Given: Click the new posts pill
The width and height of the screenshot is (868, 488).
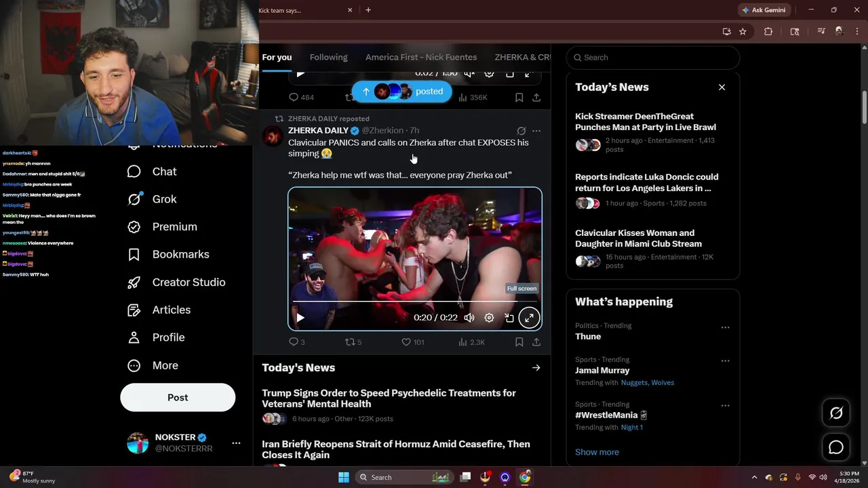Looking at the screenshot, I should [x=401, y=91].
